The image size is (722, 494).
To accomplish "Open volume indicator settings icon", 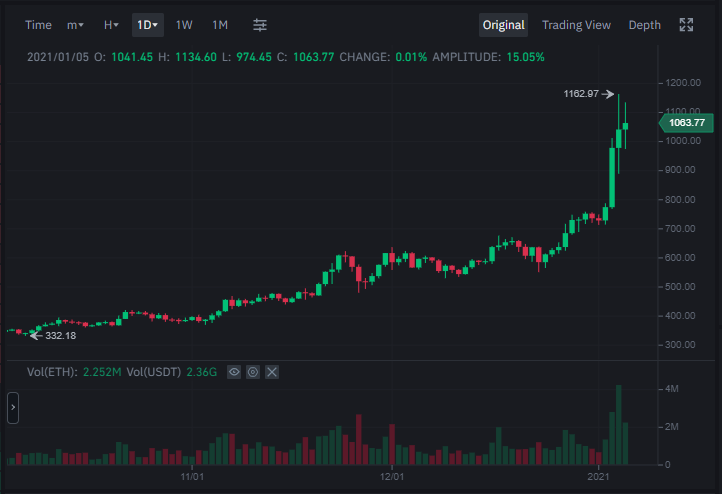I will click(x=253, y=372).
